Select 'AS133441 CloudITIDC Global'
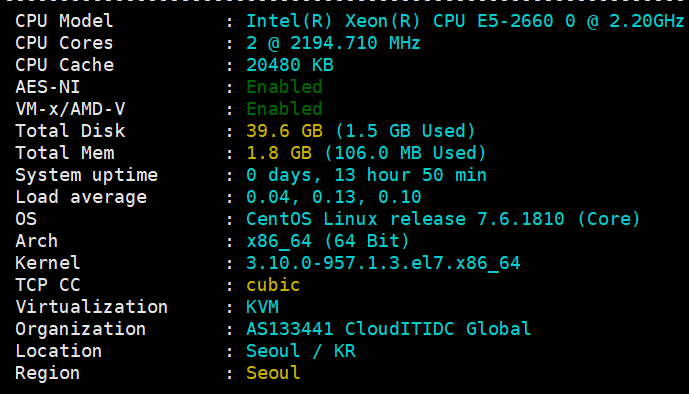This screenshot has width=689, height=394. pyautogui.click(x=388, y=328)
